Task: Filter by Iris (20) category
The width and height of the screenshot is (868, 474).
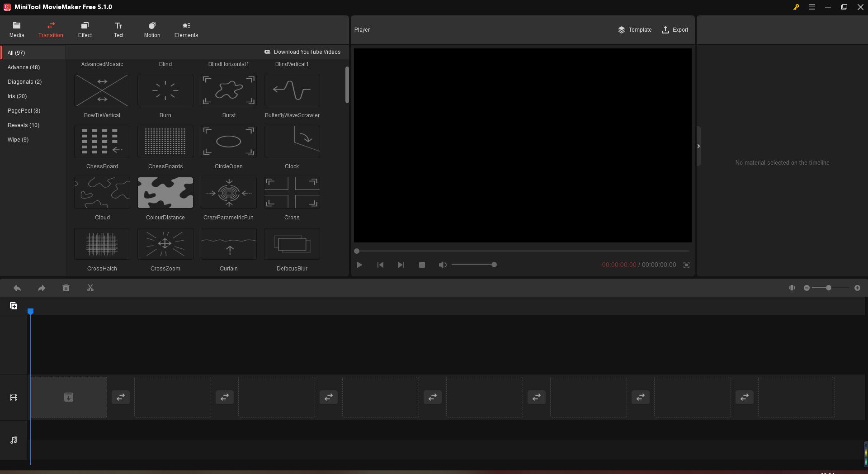Action: tap(33, 96)
